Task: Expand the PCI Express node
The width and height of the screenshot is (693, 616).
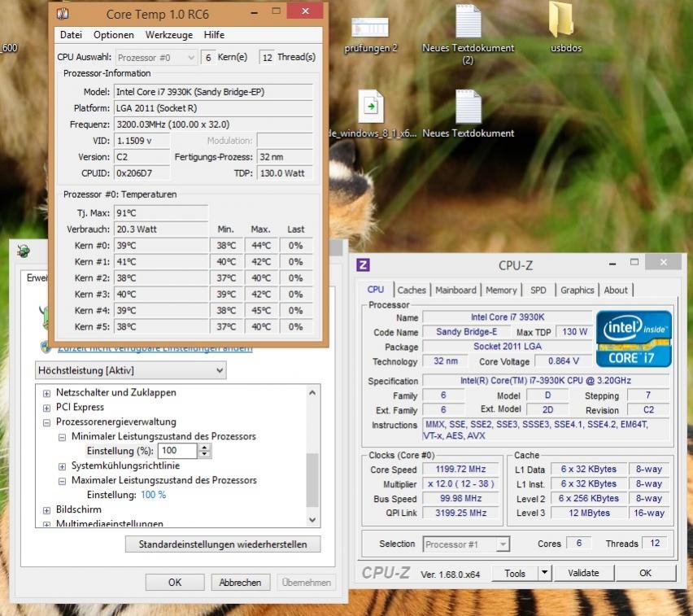Action: coord(46,408)
